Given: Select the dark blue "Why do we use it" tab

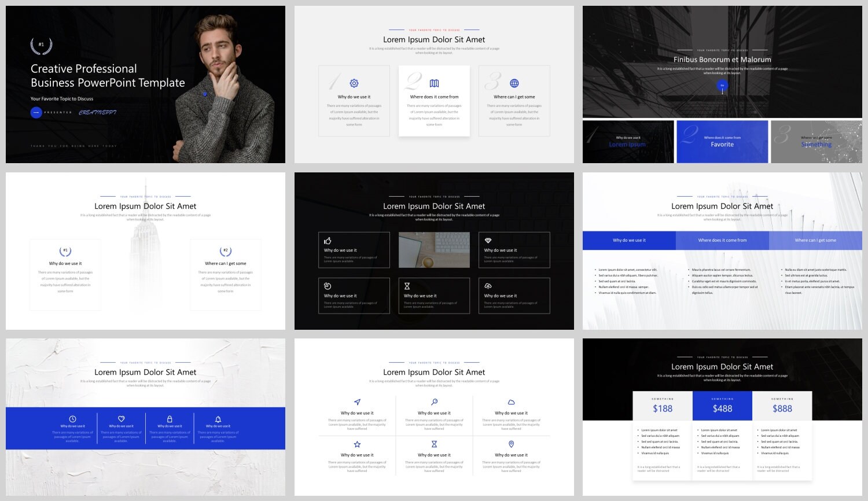Looking at the screenshot, I should pyautogui.click(x=629, y=240).
